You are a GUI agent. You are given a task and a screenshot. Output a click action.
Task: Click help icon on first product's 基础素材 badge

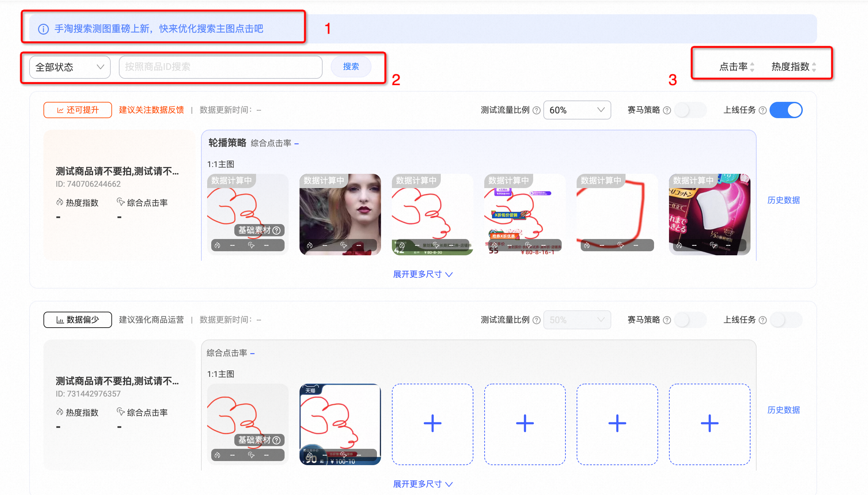point(277,231)
